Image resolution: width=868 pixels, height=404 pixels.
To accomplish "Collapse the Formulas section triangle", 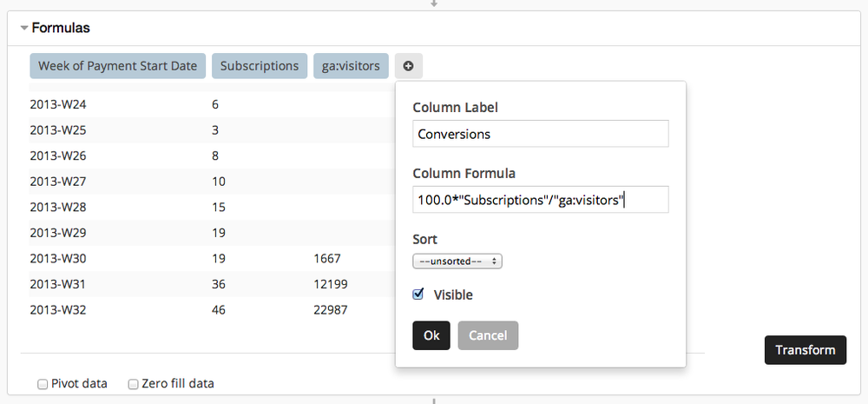I will (24, 29).
